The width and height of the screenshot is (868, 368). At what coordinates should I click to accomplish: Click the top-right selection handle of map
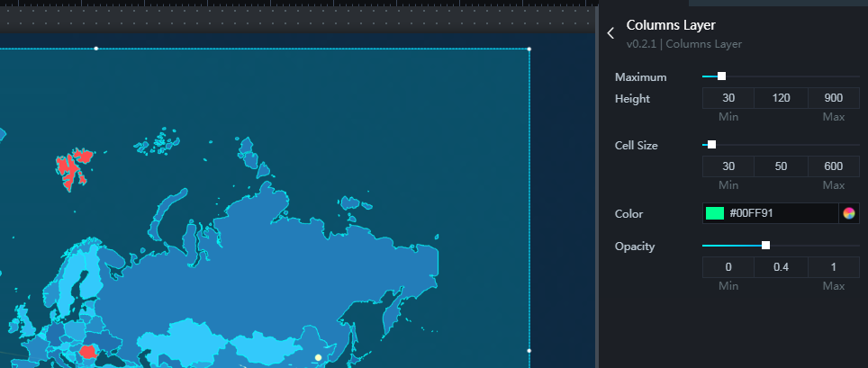[529, 49]
